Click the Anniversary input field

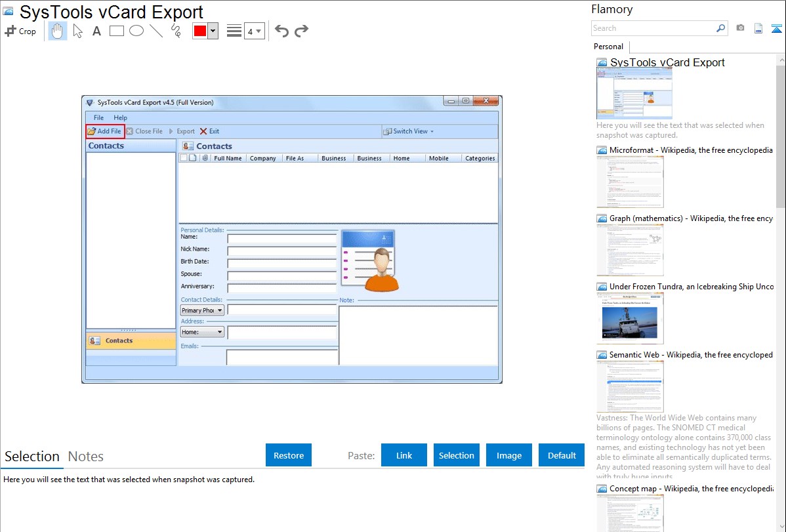click(281, 289)
